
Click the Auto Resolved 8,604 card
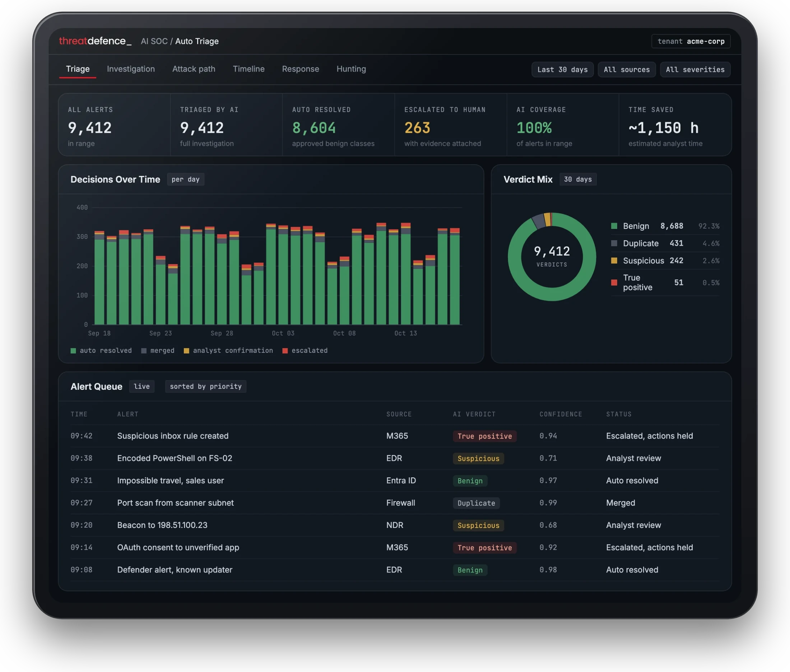pyautogui.click(x=338, y=125)
